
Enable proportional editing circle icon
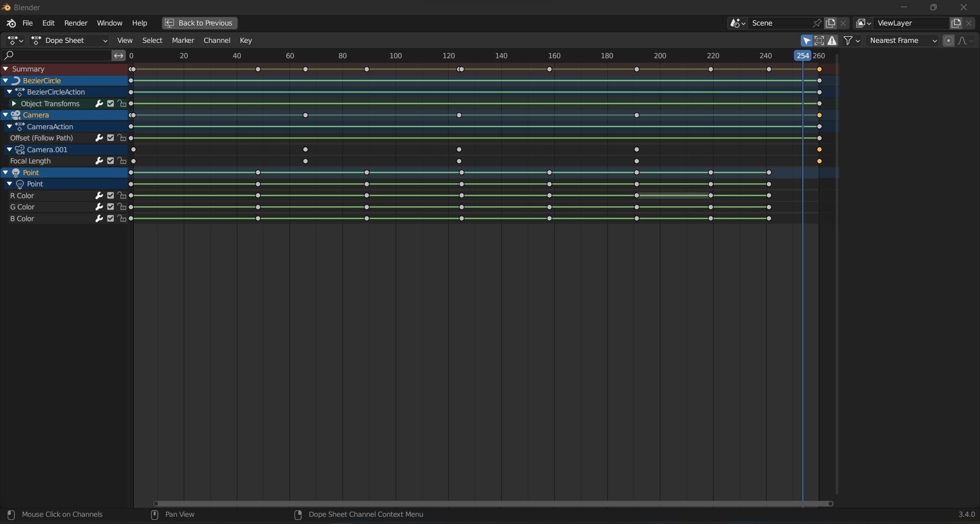(948, 41)
